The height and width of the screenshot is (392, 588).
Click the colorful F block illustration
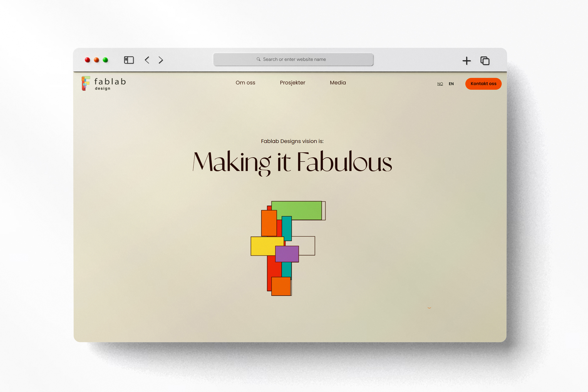(283, 250)
